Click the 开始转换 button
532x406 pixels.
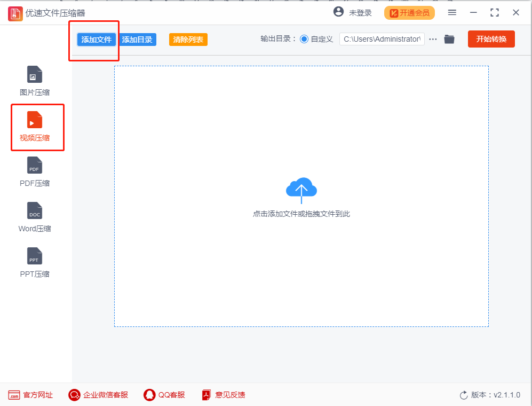coord(491,39)
